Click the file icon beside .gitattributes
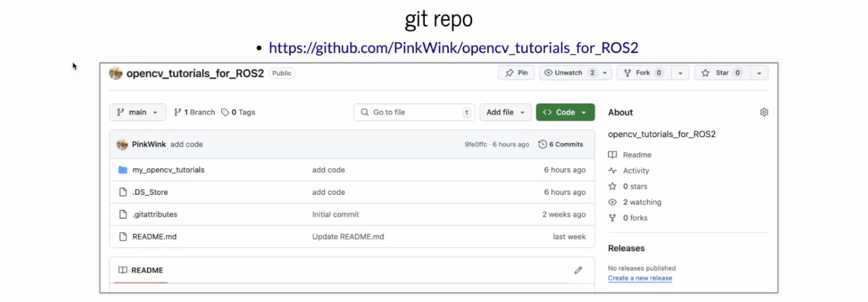Viewport: 868px width, 302px height. [123, 214]
